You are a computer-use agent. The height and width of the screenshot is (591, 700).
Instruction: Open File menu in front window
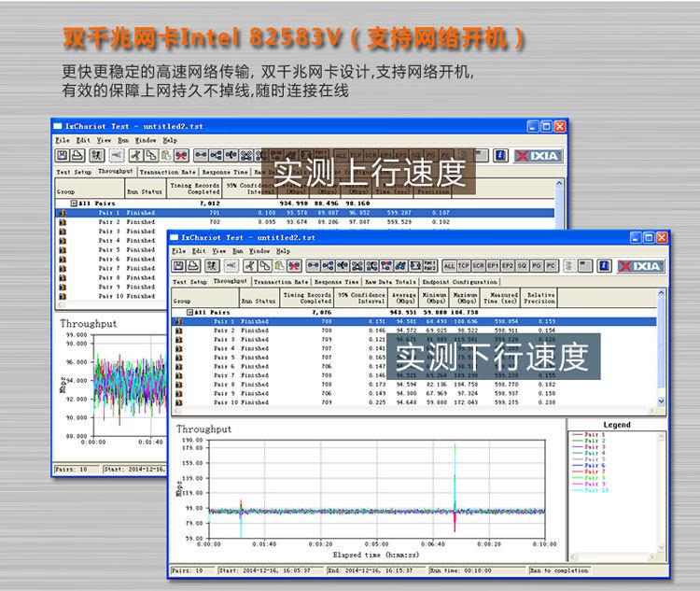coord(178,251)
